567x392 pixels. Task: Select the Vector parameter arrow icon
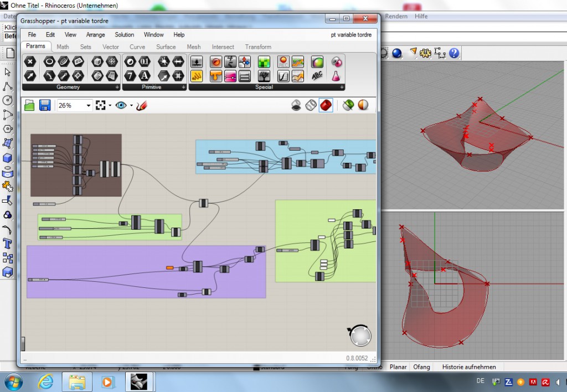point(30,76)
